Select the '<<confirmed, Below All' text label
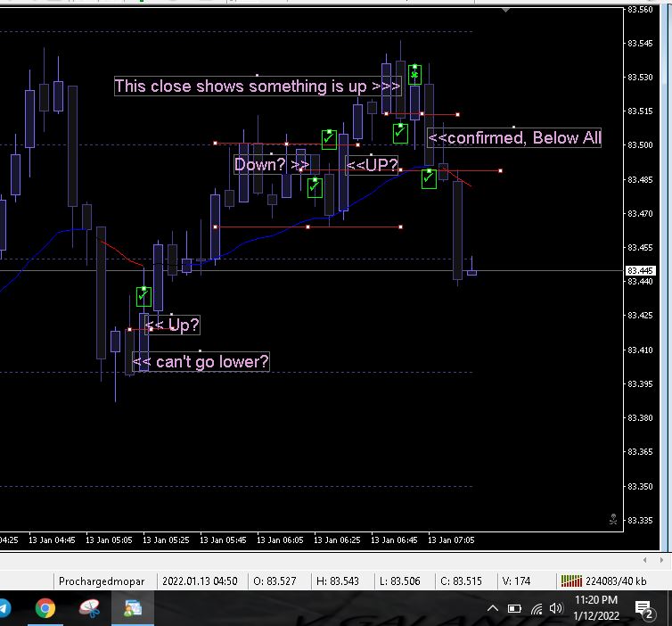This screenshot has height=626, width=672. point(514,137)
